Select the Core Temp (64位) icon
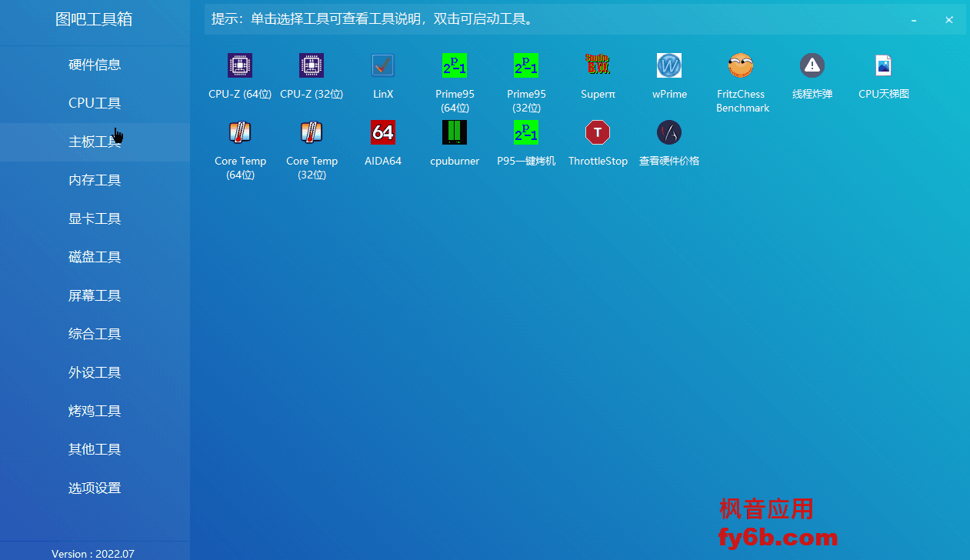The width and height of the screenshot is (970, 560). pos(240,132)
